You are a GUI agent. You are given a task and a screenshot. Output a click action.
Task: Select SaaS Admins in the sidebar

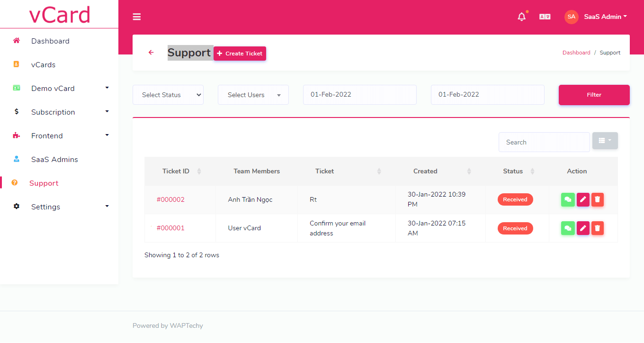pyautogui.click(x=55, y=159)
